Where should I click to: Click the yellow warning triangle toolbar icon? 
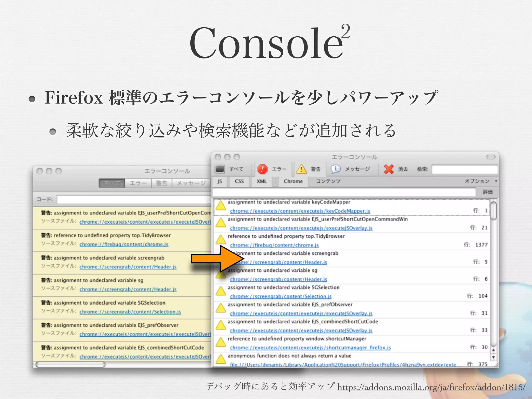click(301, 169)
